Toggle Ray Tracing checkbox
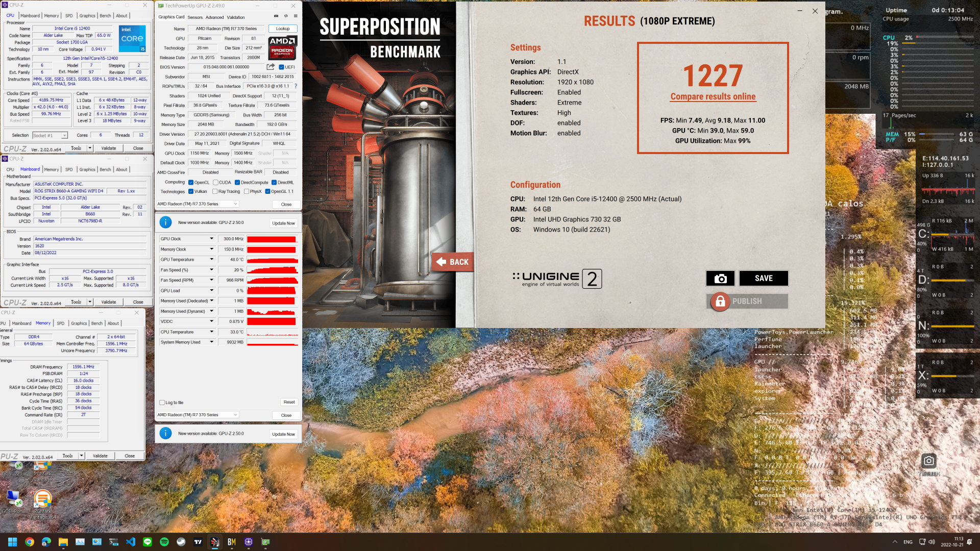The image size is (980, 551). (215, 192)
